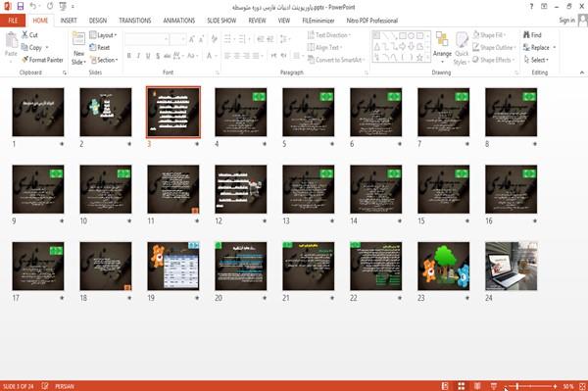Click the Redo icon
Image resolution: width=588 pixels, height=391 pixels.
(x=50, y=6)
